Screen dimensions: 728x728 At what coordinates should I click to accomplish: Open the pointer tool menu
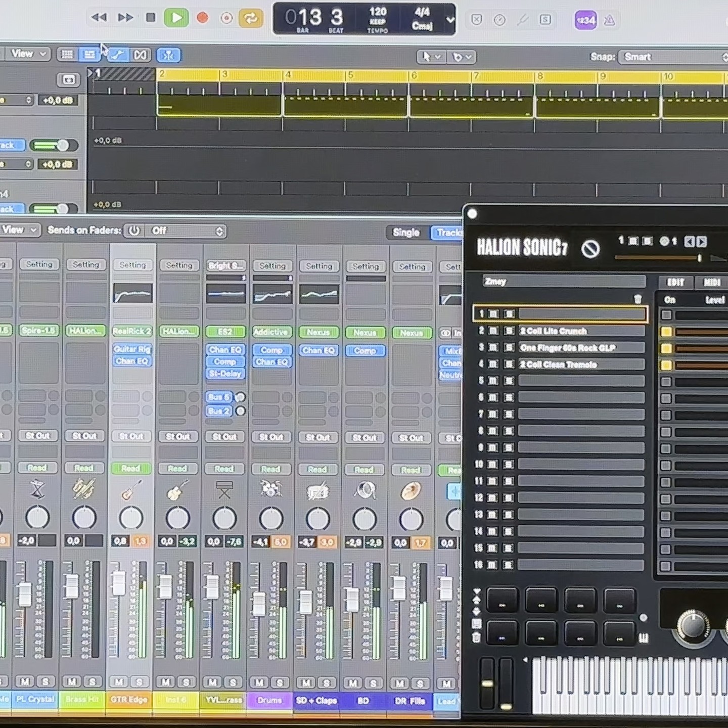pos(431,57)
